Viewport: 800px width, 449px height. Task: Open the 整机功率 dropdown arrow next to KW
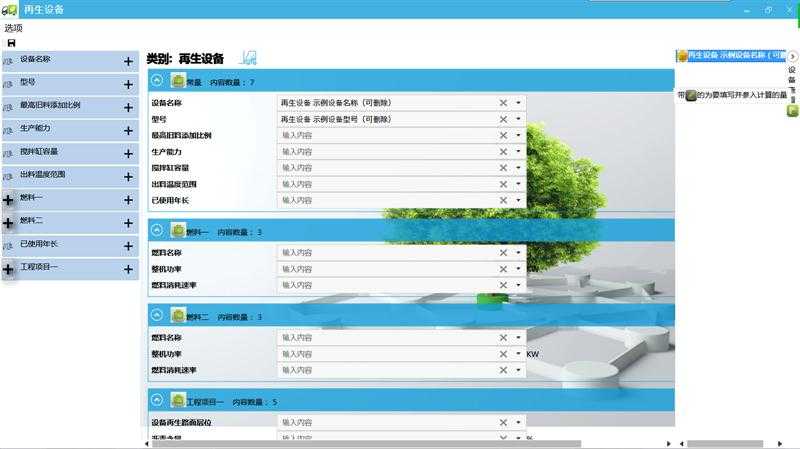[x=518, y=354]
